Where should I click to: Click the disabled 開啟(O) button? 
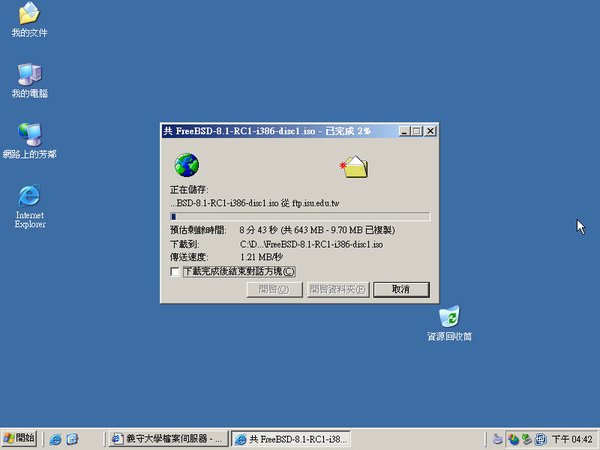coord(274,289)
